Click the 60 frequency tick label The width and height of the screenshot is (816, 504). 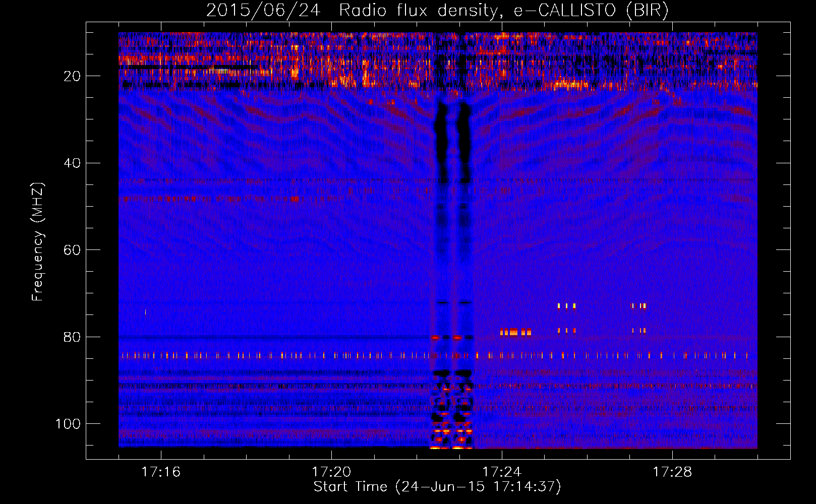pos(72,250)
